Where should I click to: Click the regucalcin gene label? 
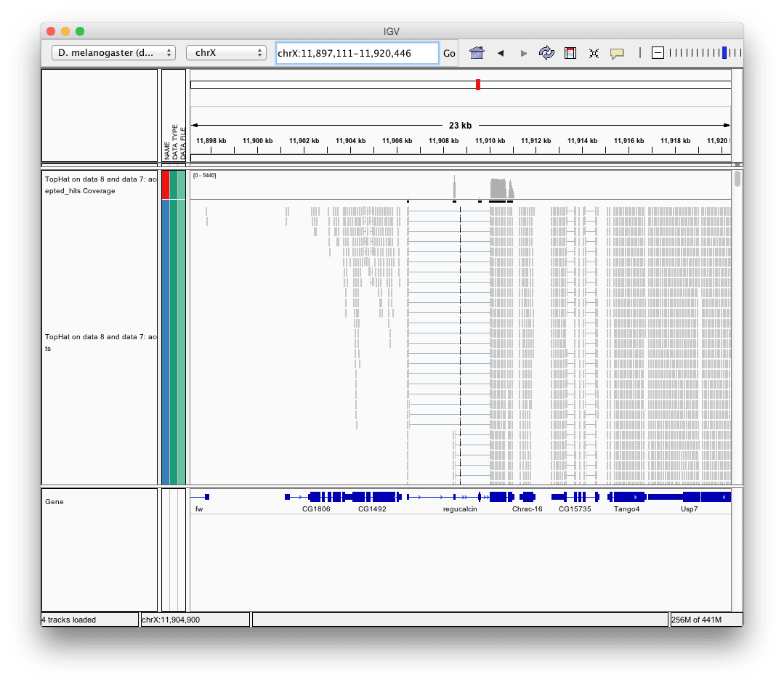coord(460,509)
